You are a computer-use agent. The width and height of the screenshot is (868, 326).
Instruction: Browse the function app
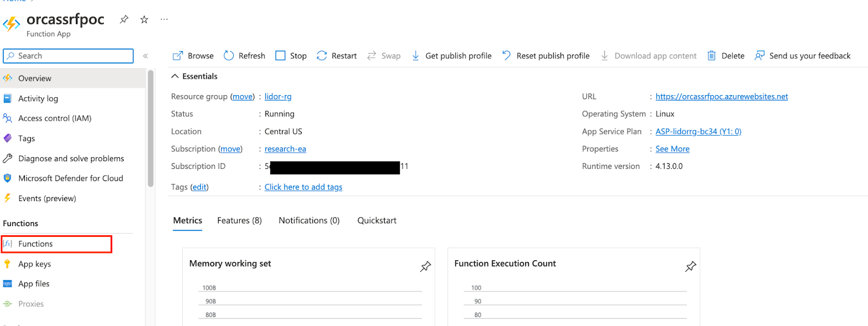pyautogui.click(x=193, y=56)
